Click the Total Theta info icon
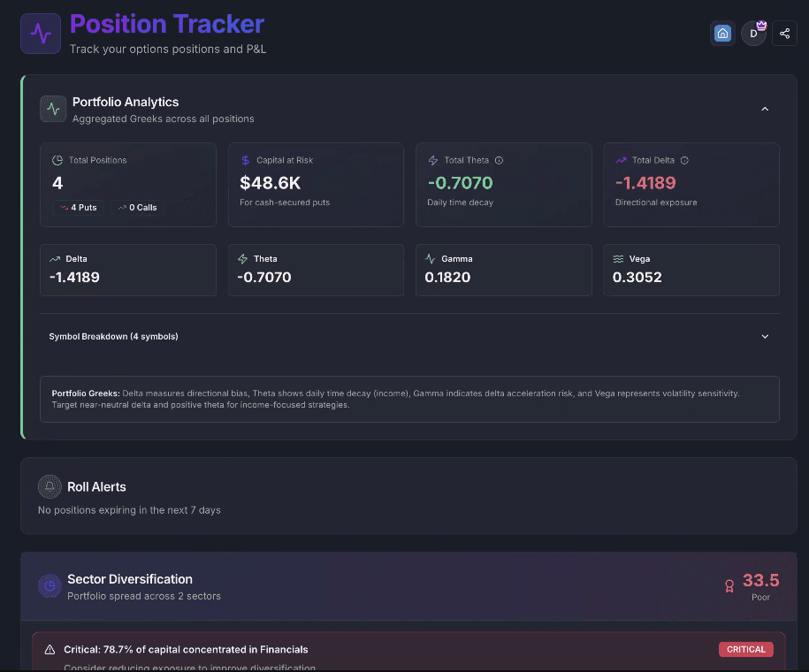This screenshot has width=809, height=672. coord(499,160)
